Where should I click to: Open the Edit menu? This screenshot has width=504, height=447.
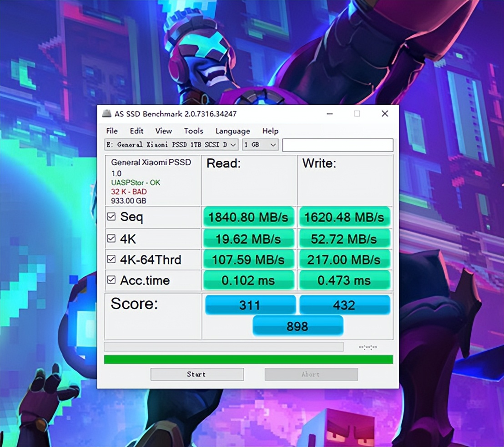(x=136, y=131)
